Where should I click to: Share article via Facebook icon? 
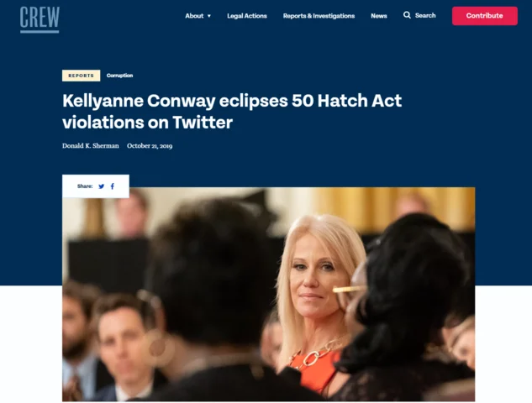[x=113, y=186]
